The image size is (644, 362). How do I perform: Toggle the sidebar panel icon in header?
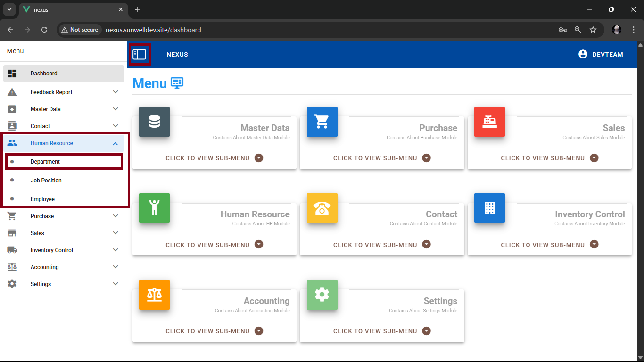[x=140, y=55]
